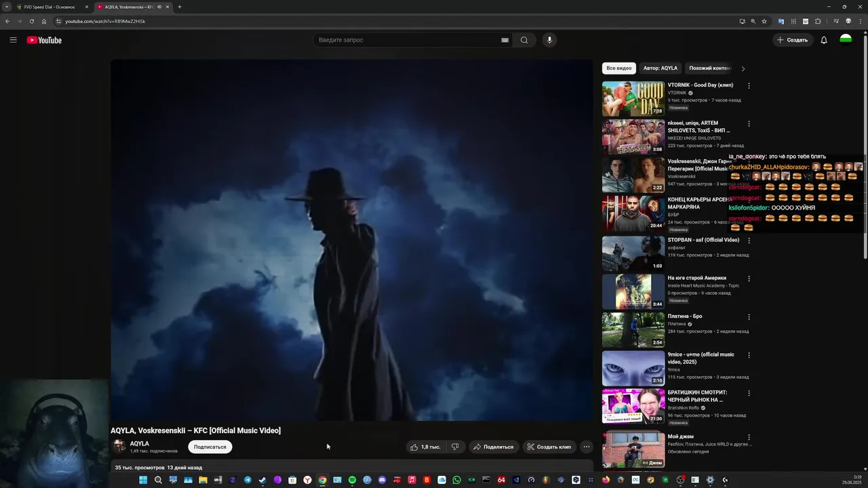Go to the YouTube home logo
The width and height of the screenshot is (868, 488).
[44, 40]
